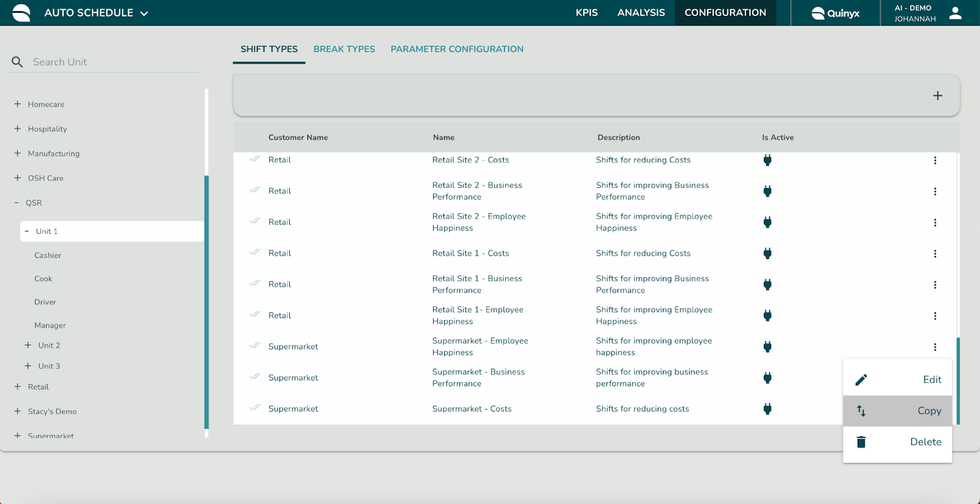Toggle active plug for Retail Site 2 - Employee Happiness

coord(767,223)
